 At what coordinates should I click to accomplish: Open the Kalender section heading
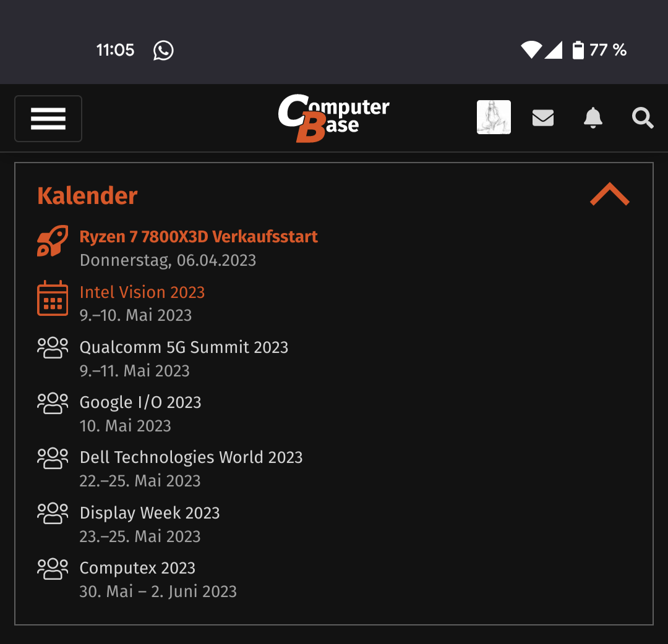point(87,195)
